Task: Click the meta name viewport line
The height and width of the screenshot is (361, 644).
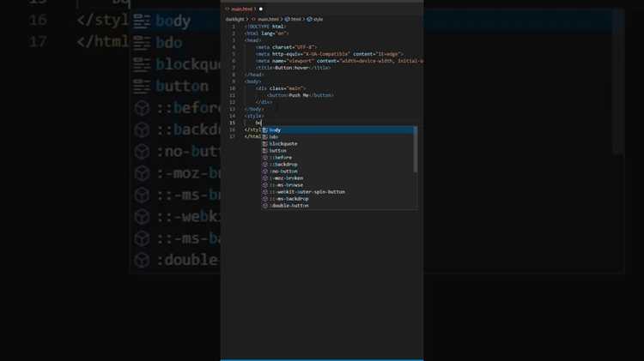Action: 339,61
